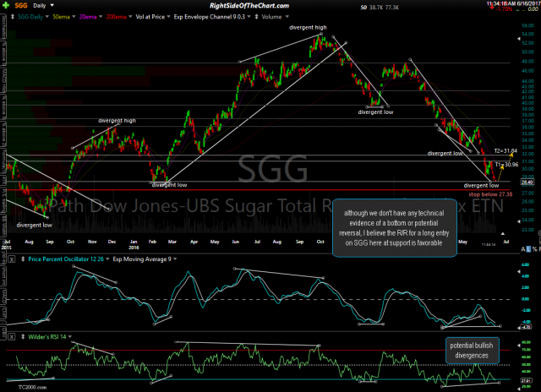This screenshot has height=392, width=541.
Task: Click the 27.91 RSI value tag
Action: tap(527, 381)
